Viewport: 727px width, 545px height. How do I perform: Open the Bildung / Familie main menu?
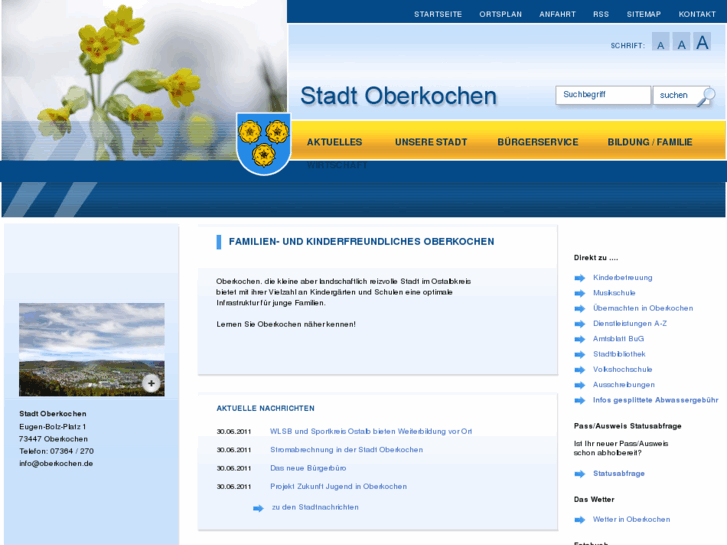(x=650, y=142)
